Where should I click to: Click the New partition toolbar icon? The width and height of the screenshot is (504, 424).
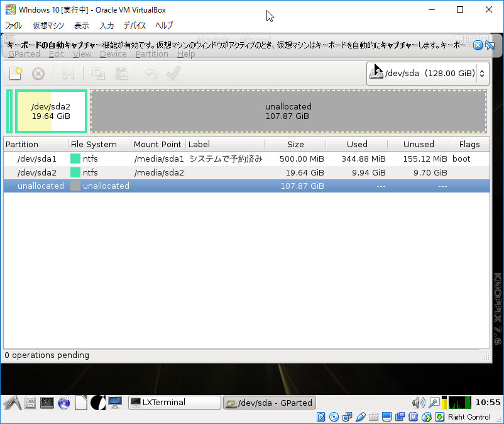click(16, 74)
